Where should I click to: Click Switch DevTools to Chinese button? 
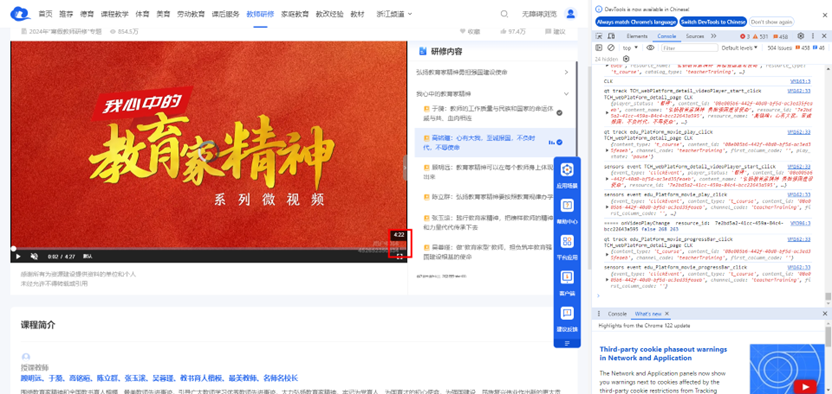click(713, 22)
